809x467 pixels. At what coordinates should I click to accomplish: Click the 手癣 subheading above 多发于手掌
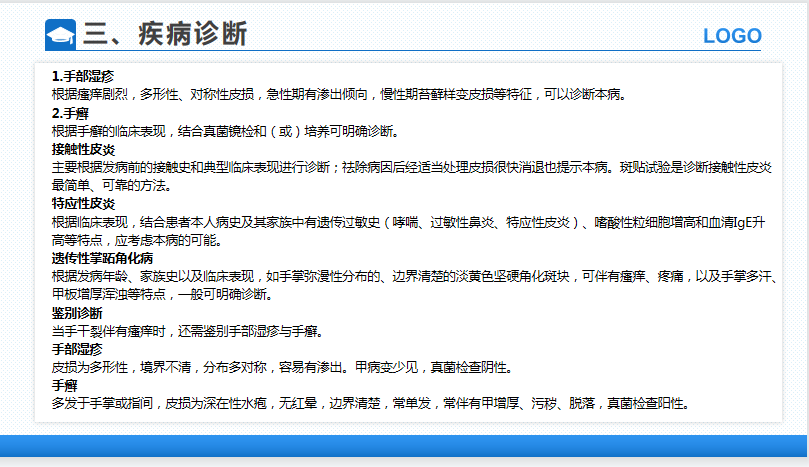click(x=64, y=385)
